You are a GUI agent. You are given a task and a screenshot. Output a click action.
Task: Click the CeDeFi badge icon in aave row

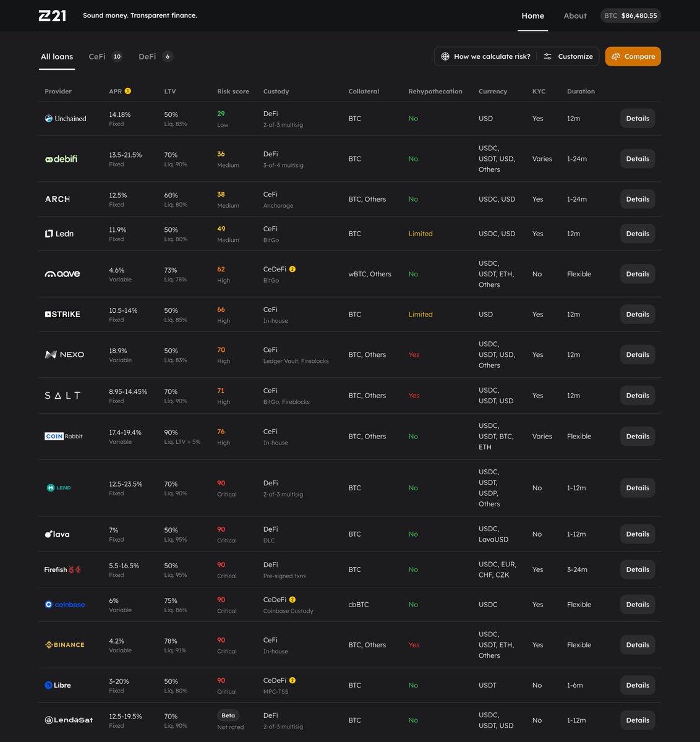click(x=292, y=269)
